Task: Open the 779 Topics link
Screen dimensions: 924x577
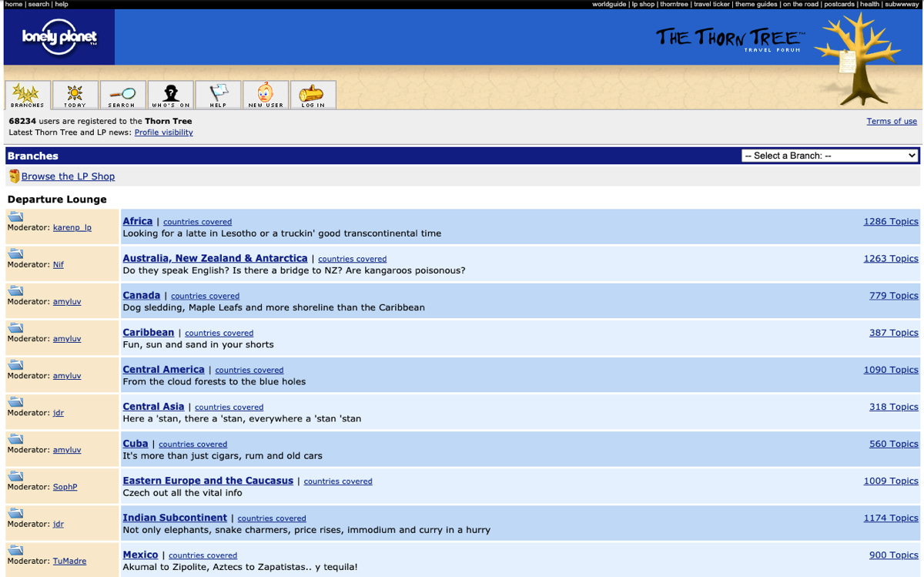Action: [x=894, y=295]
